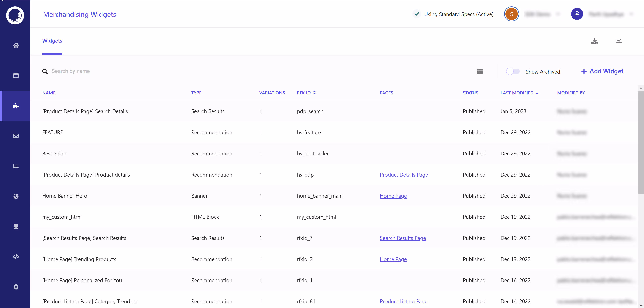Download widgets using the export icon

pos(595,41)
